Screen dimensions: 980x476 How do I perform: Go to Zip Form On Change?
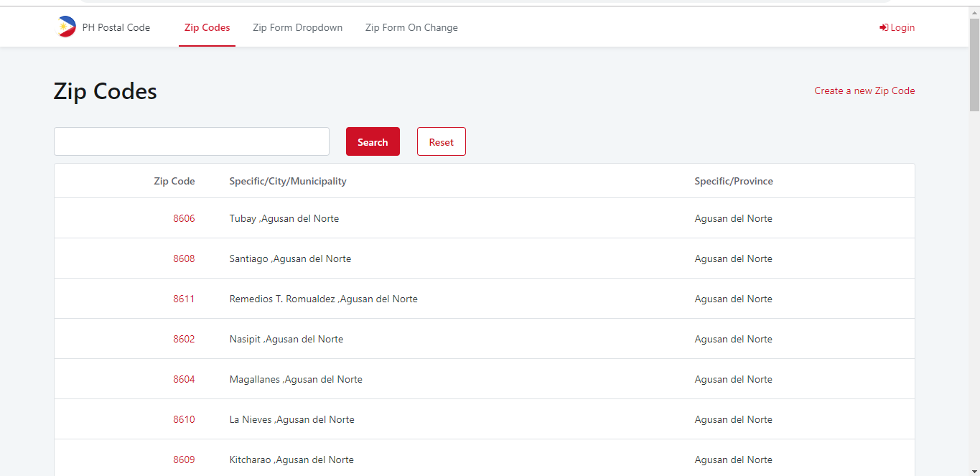[x=411, y=28]
